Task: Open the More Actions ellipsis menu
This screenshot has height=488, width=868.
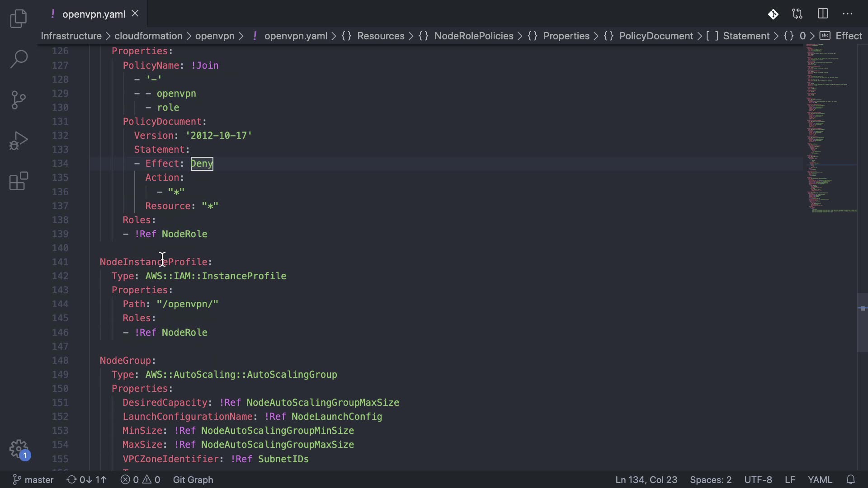Action: tap(848, 14)
